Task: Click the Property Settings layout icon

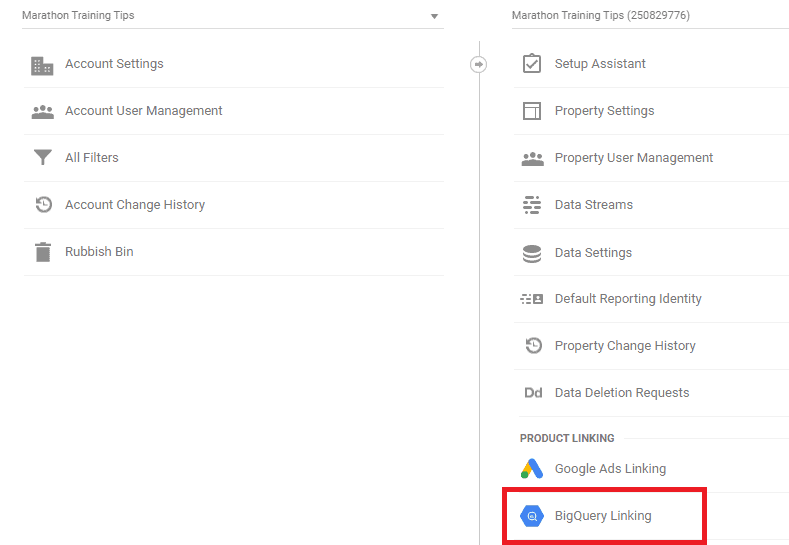Action: [x=532, y=111]
